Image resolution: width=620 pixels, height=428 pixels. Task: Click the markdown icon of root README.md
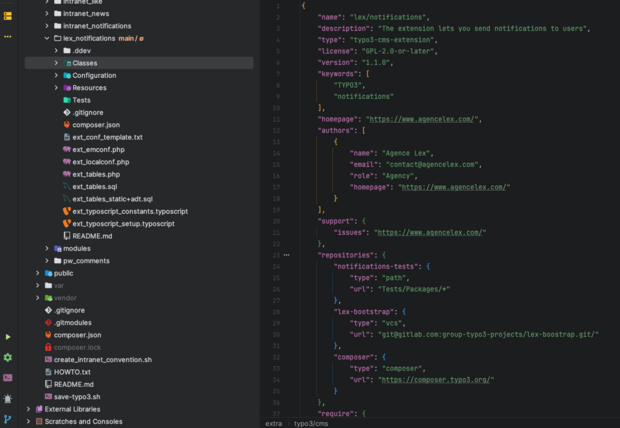(48, 384)
